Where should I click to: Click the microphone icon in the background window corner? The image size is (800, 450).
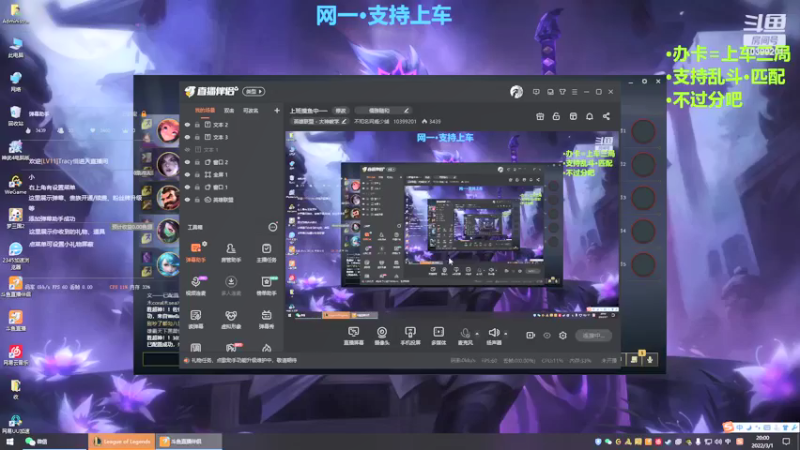(x=650, y=360)
